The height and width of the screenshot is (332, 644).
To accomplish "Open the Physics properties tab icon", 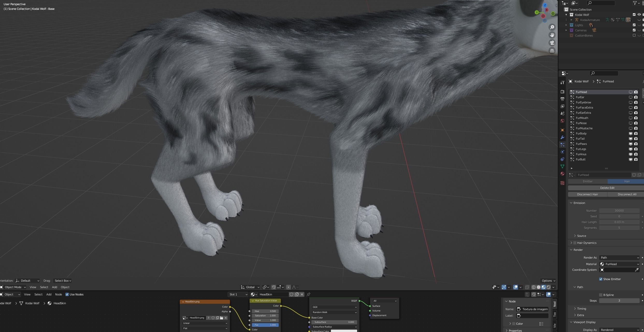I will coord(562,152).
